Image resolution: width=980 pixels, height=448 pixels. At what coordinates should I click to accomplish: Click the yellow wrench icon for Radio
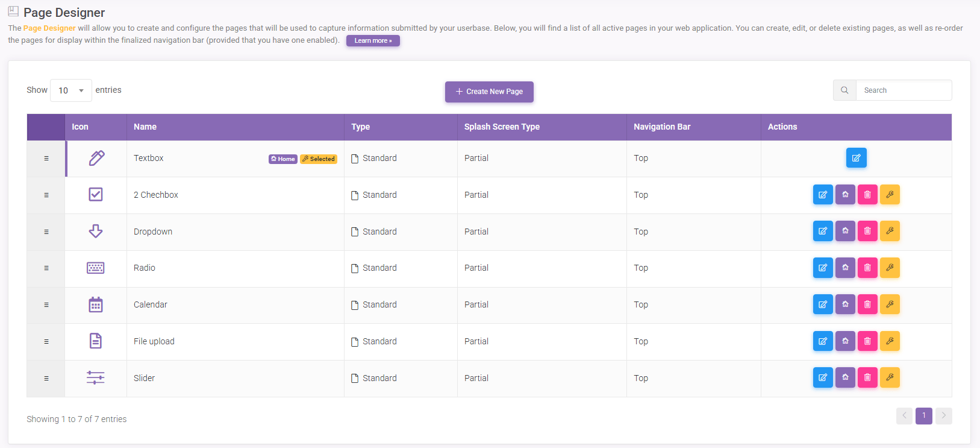coord(890,268)
